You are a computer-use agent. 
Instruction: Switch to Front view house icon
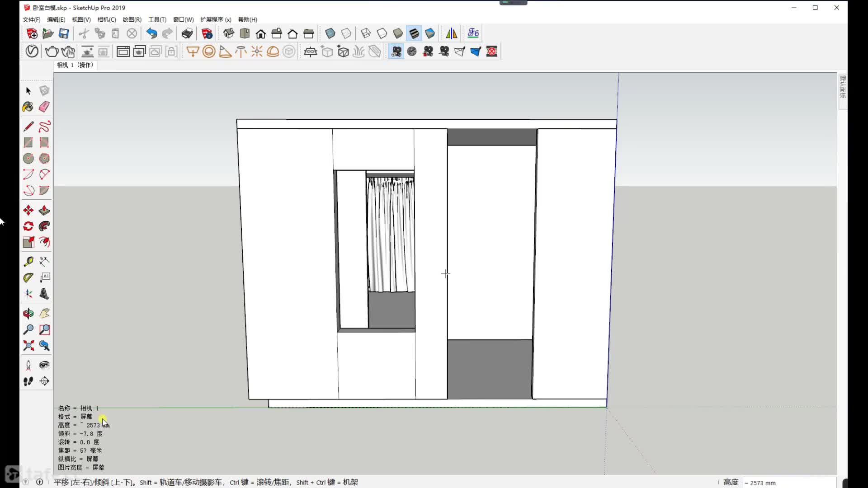point(261,33)
